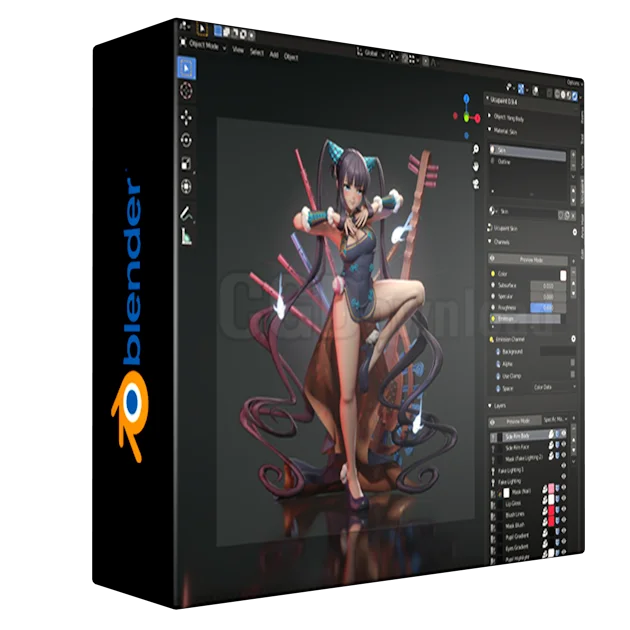Add a material slot with plus button
The image size is (630, 630).
click(x=573, y=154)
